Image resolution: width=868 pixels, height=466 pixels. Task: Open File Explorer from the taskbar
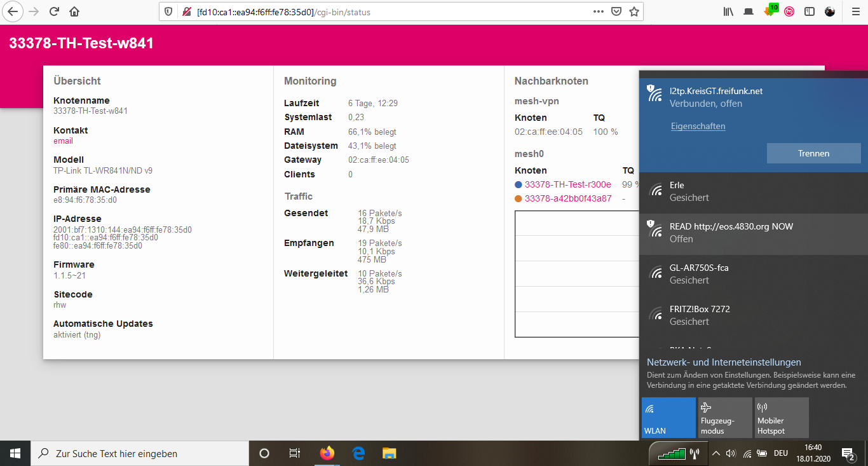coord(389,453)
